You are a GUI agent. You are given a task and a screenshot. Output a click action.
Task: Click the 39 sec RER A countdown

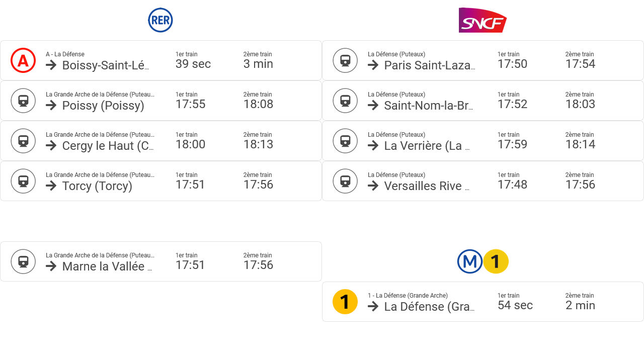[x=193, y=64]
